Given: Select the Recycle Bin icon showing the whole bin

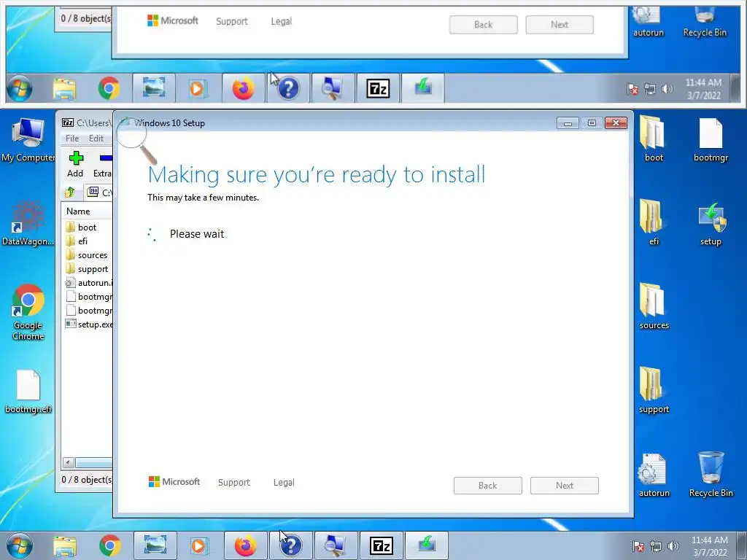Looking at the screenshot, I should click(711, 474).
